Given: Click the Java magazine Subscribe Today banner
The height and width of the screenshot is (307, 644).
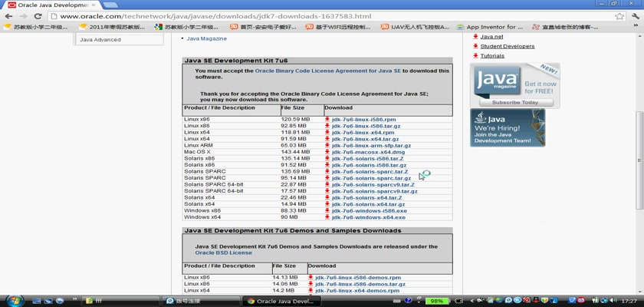Looking at the screenshot, I should click(515, 85).
